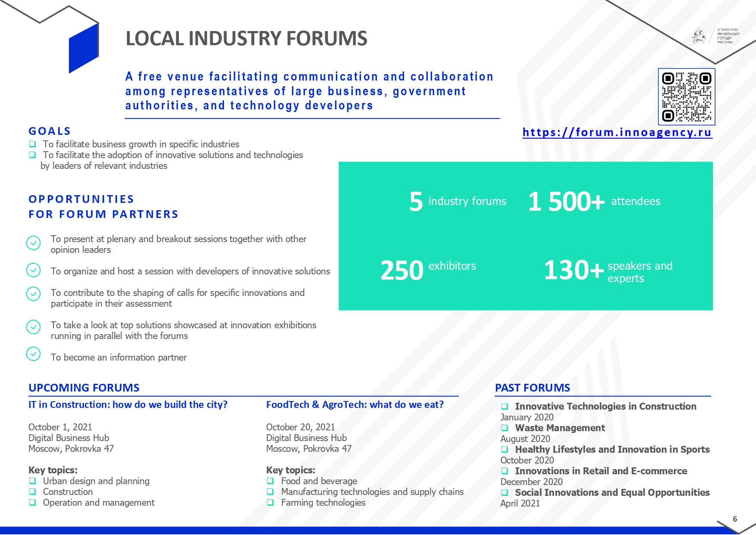Click 'Innovative Technologies in Construction' past forum
Screen dimensions: 756x535
[606, 406]
